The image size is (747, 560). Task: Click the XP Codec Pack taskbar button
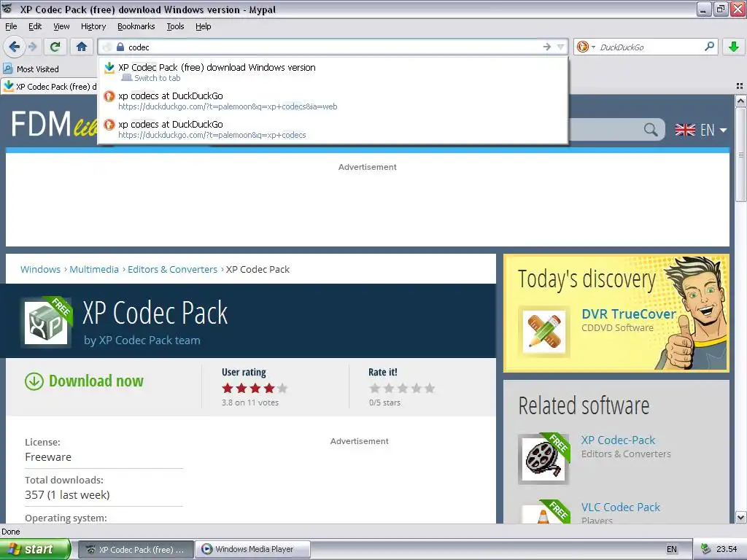136,549
